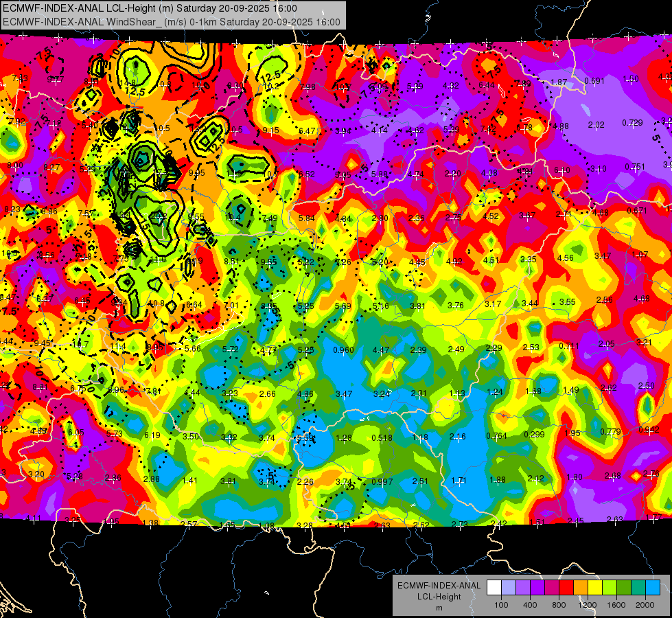Click the map value 0.711

tap(569, 345)
